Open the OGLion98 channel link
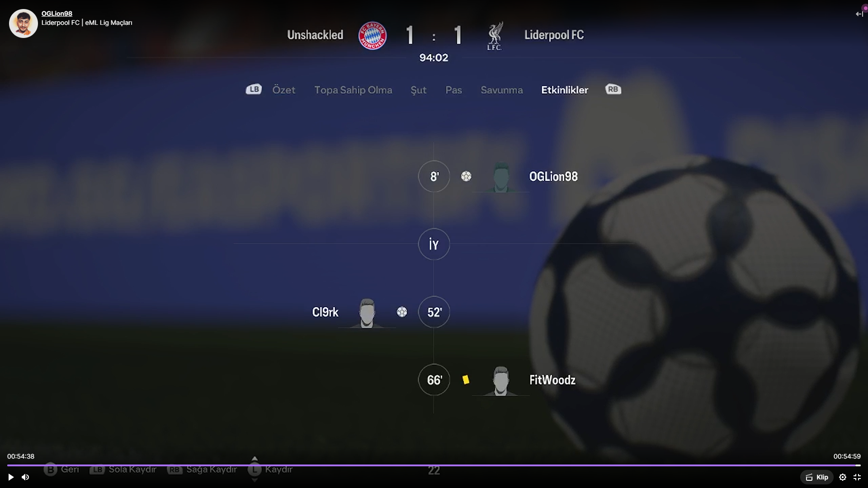This screenshot has height=488, width=868. tap(57, 14)
